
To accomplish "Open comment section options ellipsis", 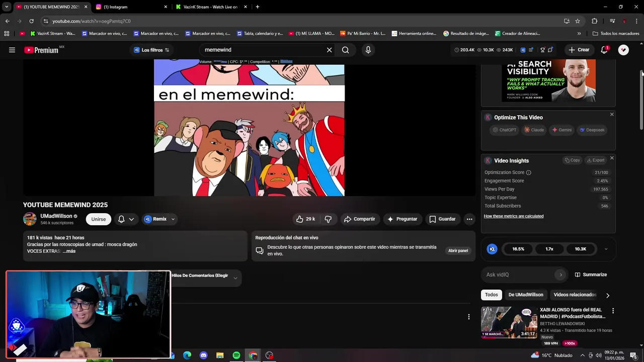I will pyautogui.click(x=468, y=317).
